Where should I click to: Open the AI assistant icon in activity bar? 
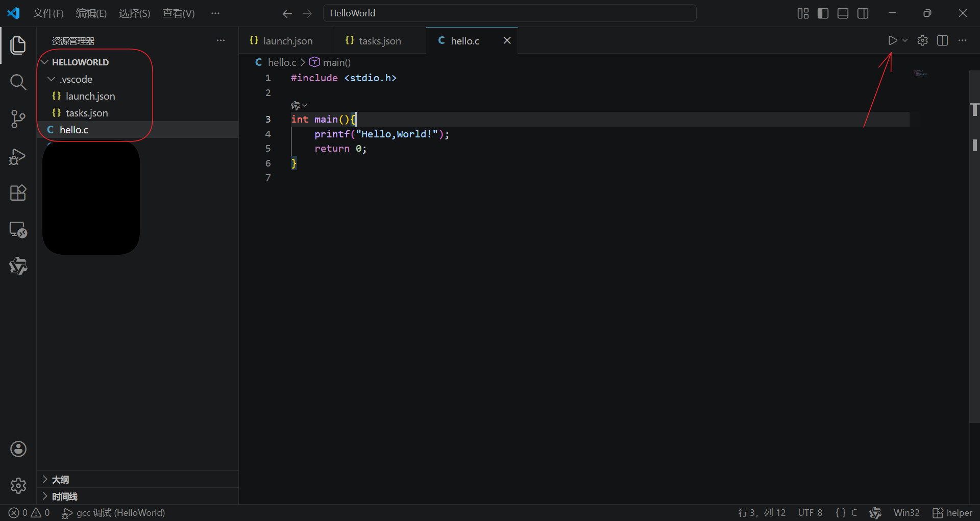(18, 266)
